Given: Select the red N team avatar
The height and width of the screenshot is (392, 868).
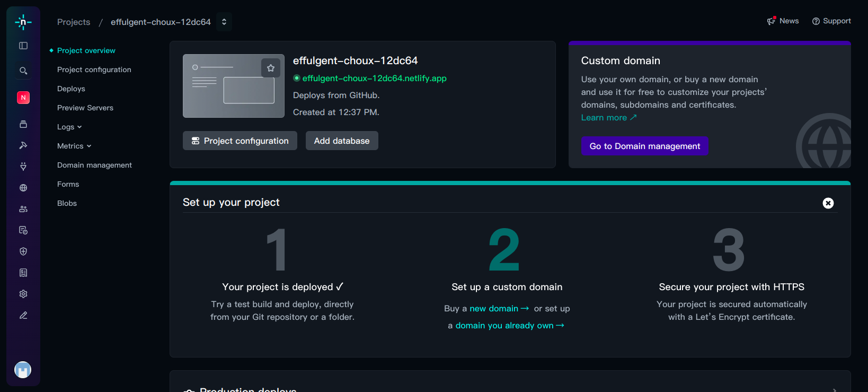Looking at the screenshot, I should pyautogui.click(x=23, y=98).
